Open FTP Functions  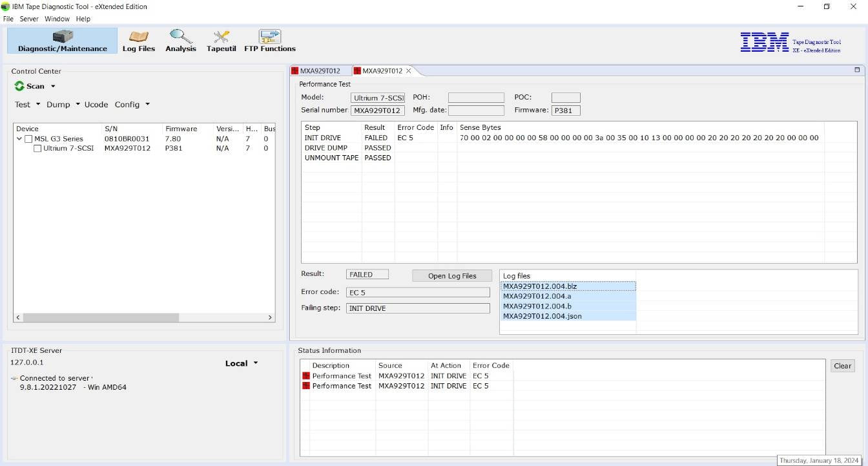click(x=270, y=40)
